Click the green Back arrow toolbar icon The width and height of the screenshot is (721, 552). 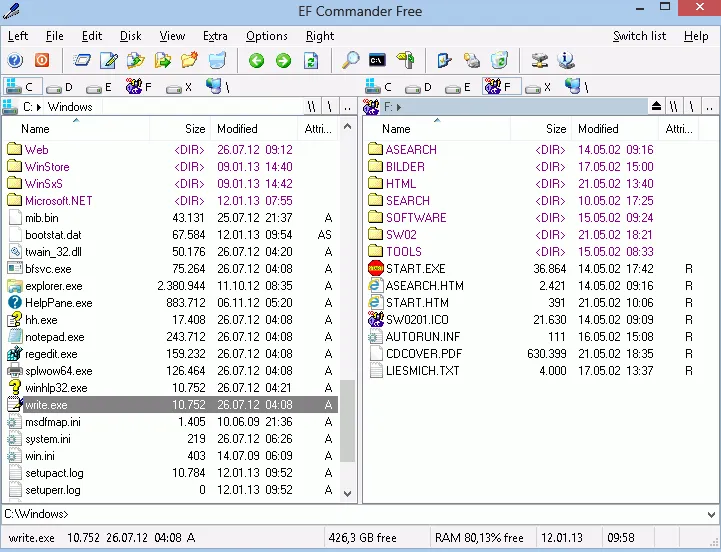[x=257, y=60]
